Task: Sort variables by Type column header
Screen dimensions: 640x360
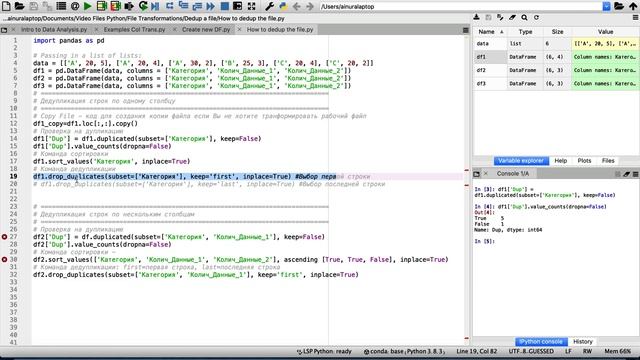Action: coord(525,31)
